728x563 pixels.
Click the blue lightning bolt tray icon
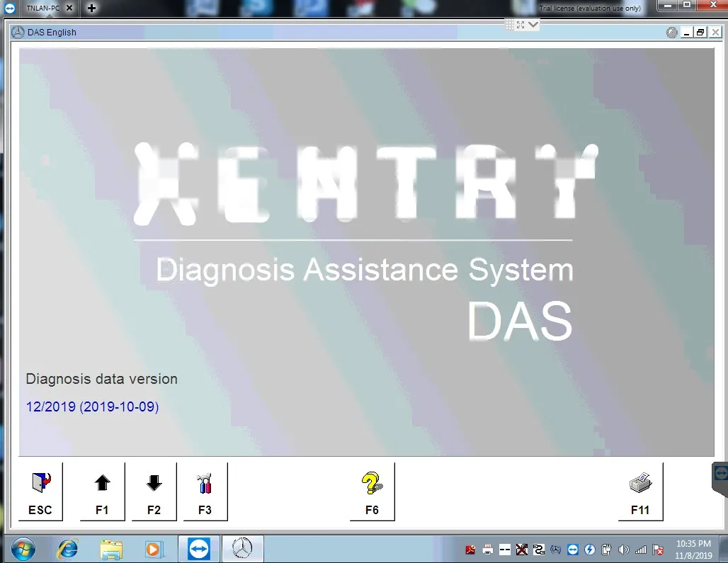590,550
